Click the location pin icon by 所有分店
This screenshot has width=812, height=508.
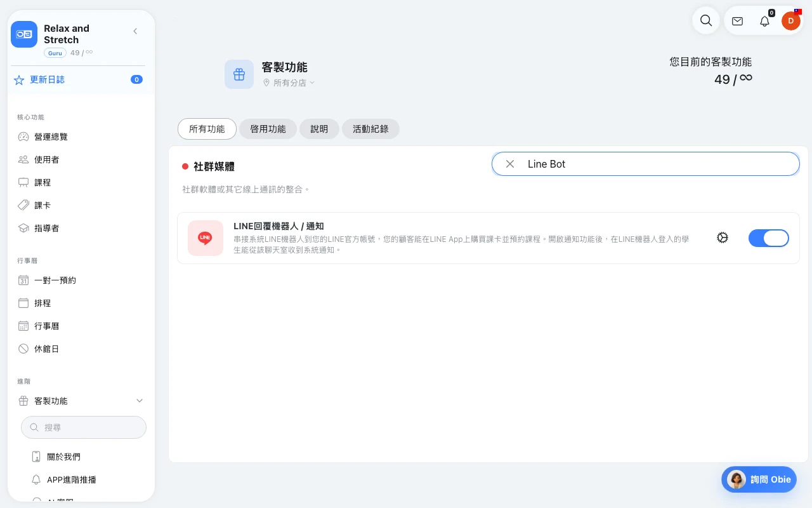pyautogui.click(x=266, y=83)
